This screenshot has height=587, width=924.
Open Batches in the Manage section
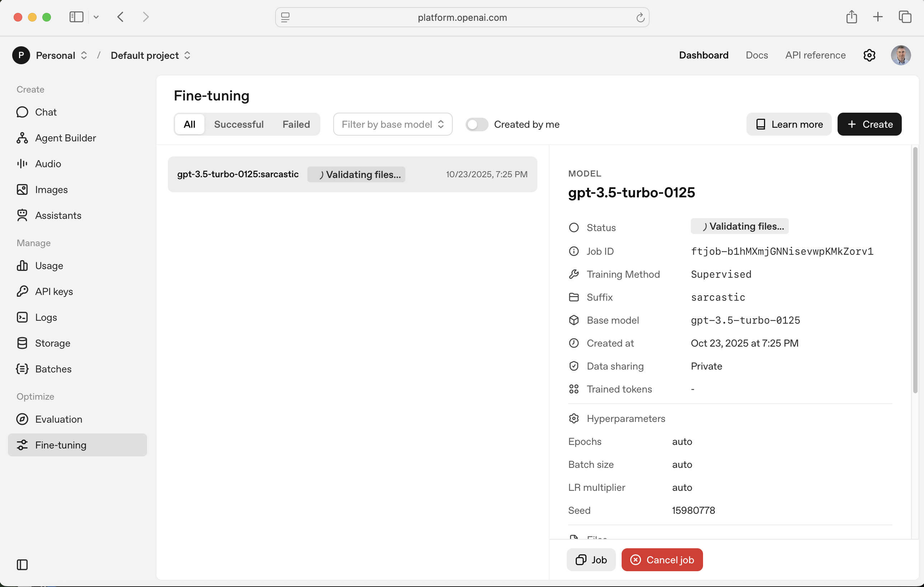point(53,368)
